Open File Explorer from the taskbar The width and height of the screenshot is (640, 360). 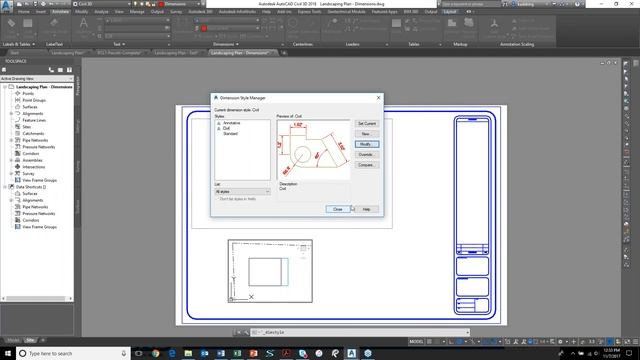pos(188,353)
